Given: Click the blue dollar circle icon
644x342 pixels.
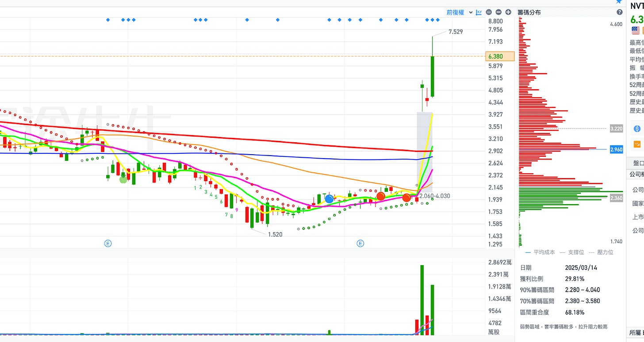Looking at the screenshot, I should point(637,129).
